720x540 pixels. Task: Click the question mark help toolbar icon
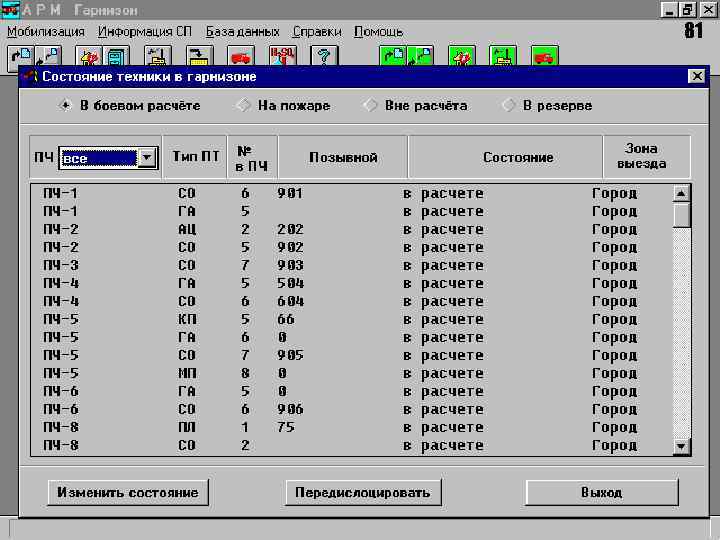[324, 56]
